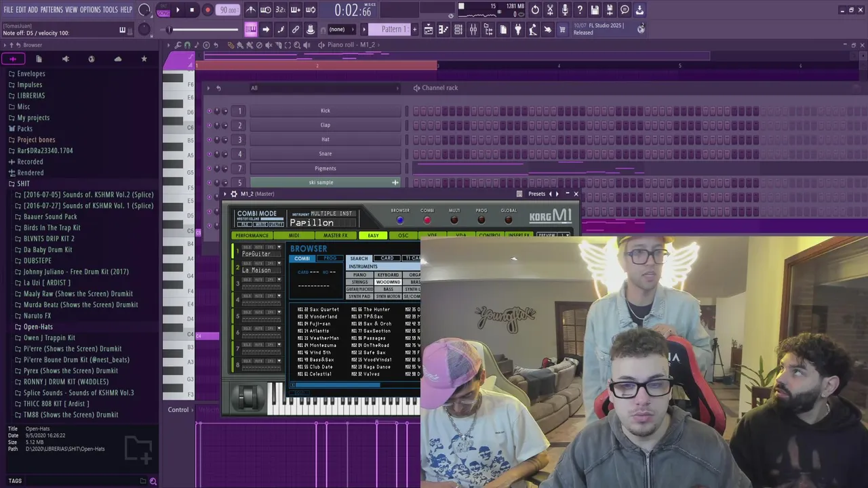Select the Sax Quartet preset in M1 browser
Image resolution: width=868 pixels, height=488 pixels.
[318, 310]
